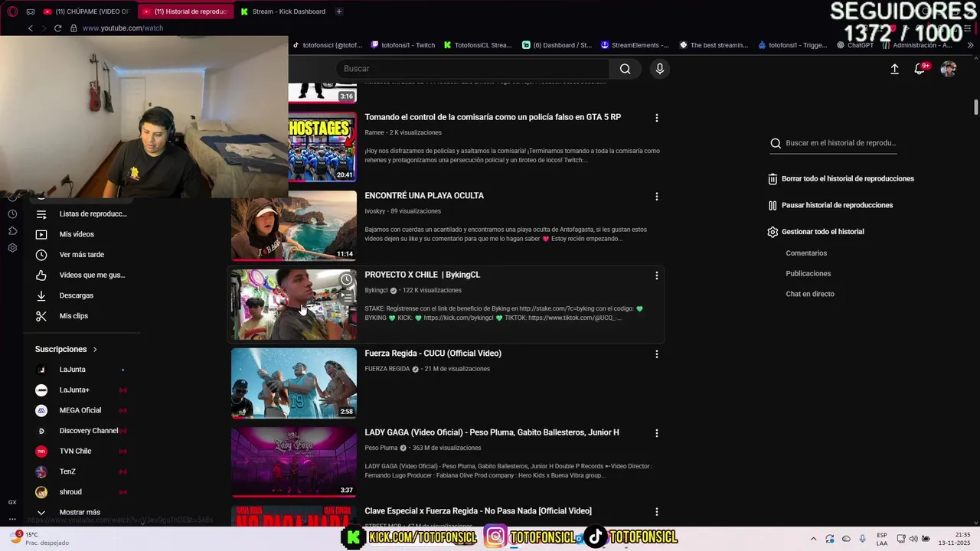Open Ver más tarde
Viewport: 980px width, 551px height.
click(x=82, y=255)
